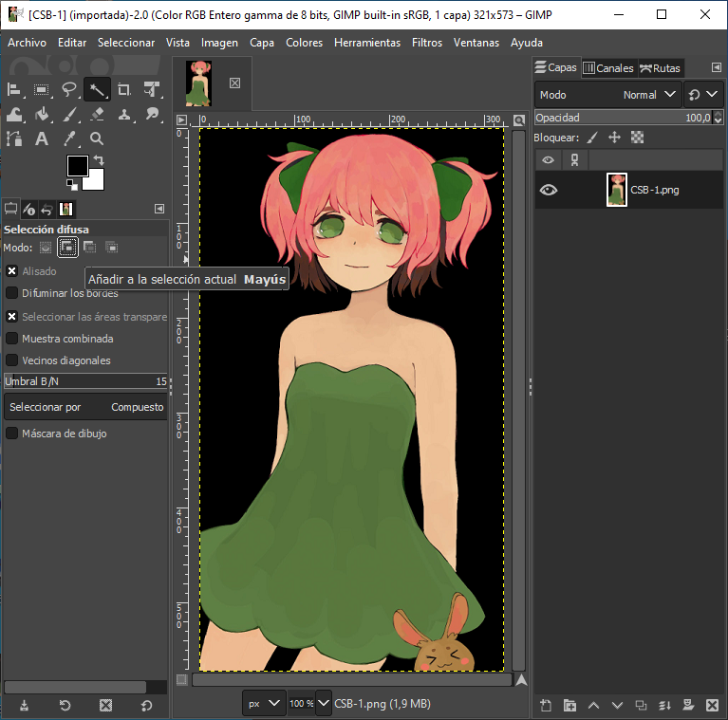Open Seleccionar por Compuesto dropdown

85,407
